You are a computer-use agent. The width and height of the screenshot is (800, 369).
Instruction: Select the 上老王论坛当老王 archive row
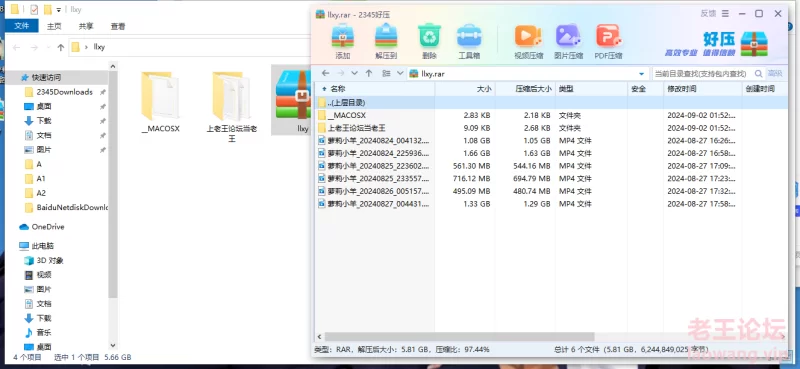[551, 128]
